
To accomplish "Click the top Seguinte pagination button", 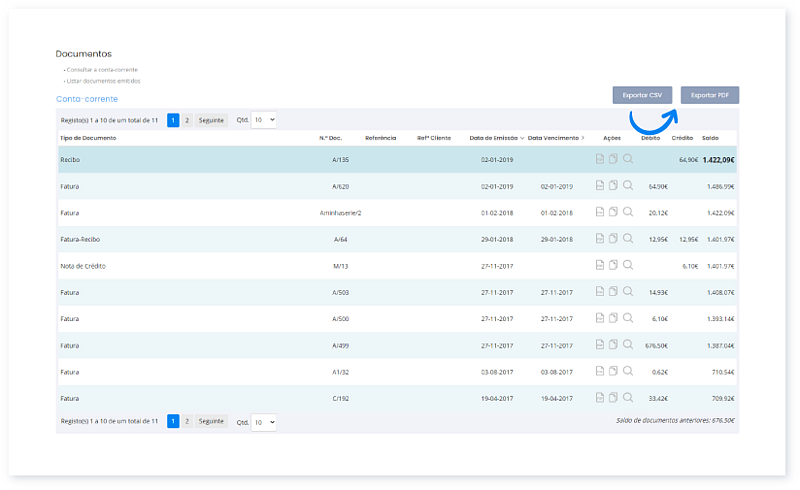I will click(211, 120).
